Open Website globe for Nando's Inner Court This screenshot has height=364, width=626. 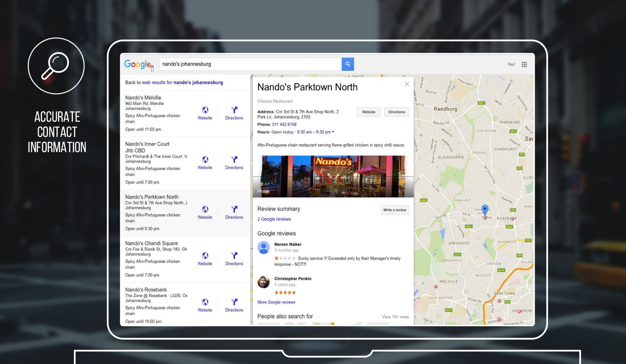(x=205, y=160)
